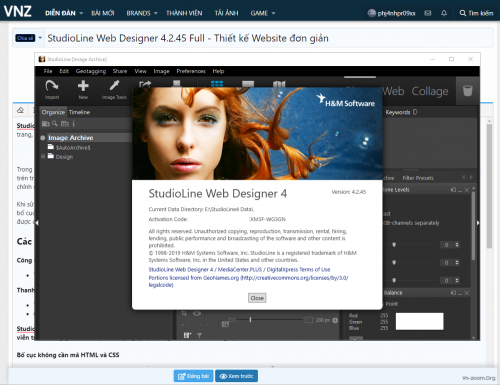Click the thumbnail size slider handle
Image resolution: width=500 pixels, height=385 pixels.
coord(250,320)
